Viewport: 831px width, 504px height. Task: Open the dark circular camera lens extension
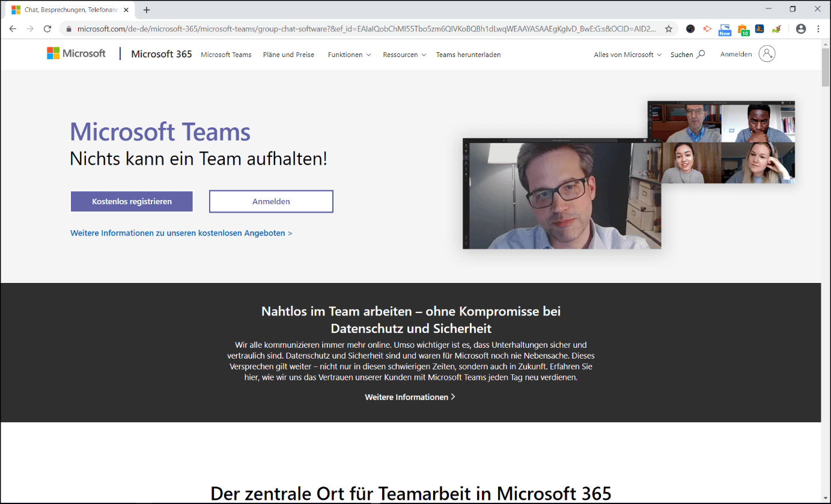point(690,28)
